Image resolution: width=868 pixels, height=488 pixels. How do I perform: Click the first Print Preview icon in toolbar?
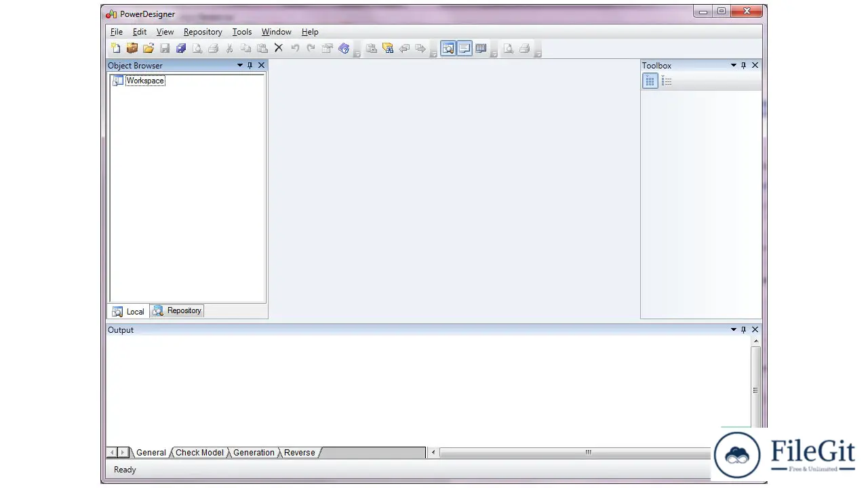(x=197, y=49)
